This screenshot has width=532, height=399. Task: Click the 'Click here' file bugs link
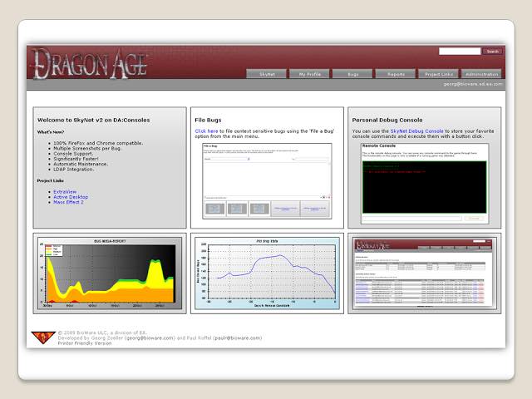(x=206, y=131)
